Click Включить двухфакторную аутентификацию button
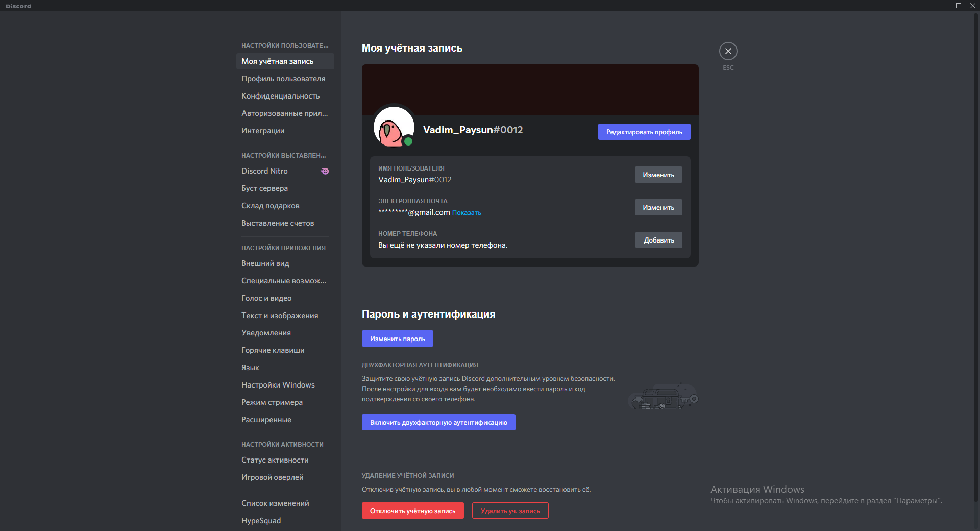The height and width of the screenshot is (531, 980). 438,422
